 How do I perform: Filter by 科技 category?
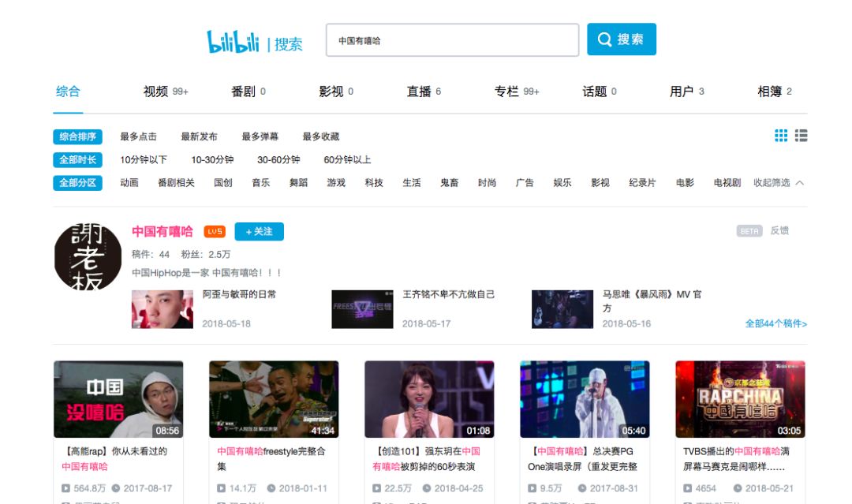(x=375, y=182)
